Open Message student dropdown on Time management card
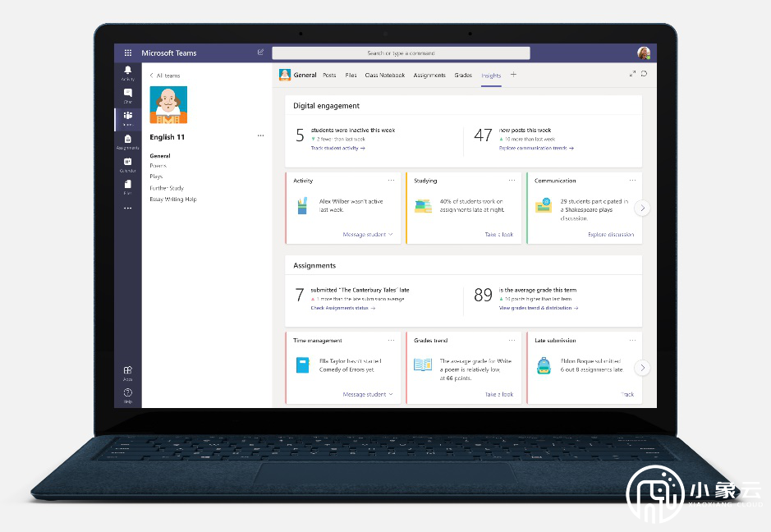The width and height of the screenshot is (771, 532). pyautogui.click(x=368, y=394)
